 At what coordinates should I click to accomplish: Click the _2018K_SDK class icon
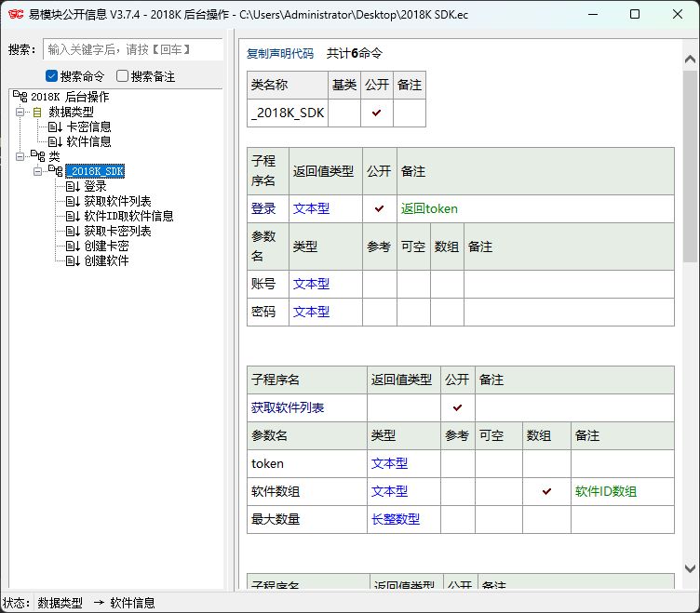(55, 171)
